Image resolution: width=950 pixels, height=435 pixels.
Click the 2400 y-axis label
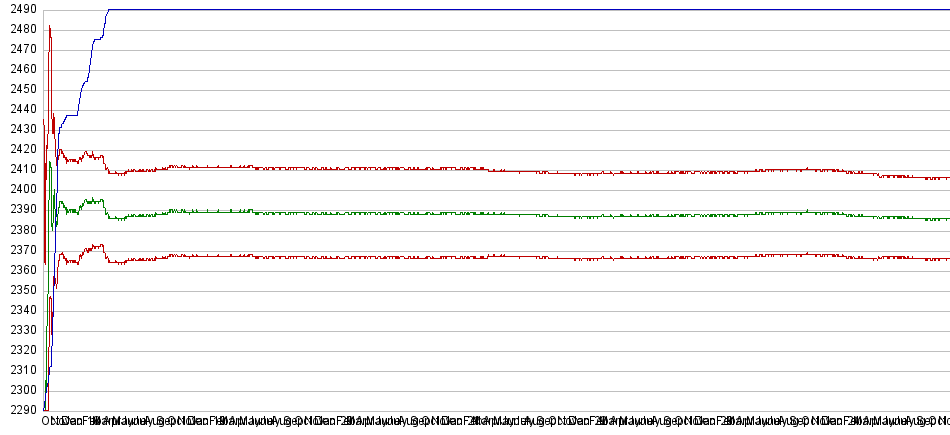[20, 189]
